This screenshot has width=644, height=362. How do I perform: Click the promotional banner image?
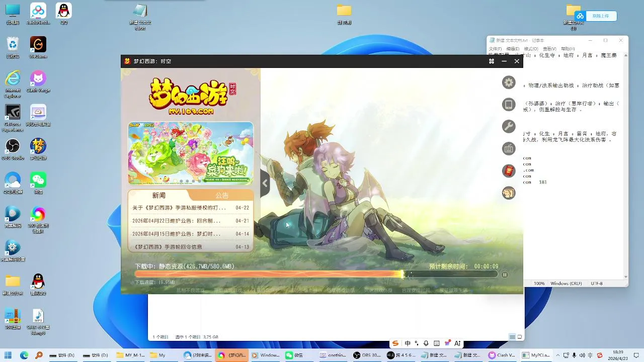190,153
